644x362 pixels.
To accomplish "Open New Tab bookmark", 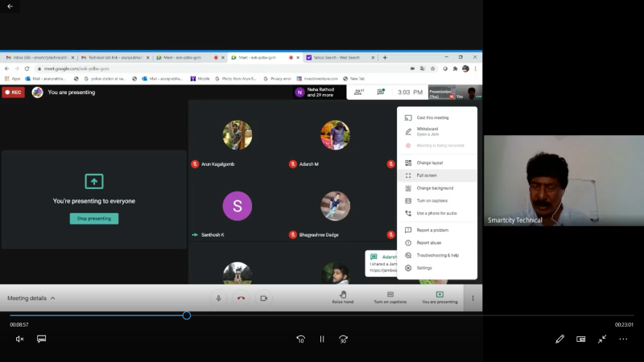I will [353, 78].
